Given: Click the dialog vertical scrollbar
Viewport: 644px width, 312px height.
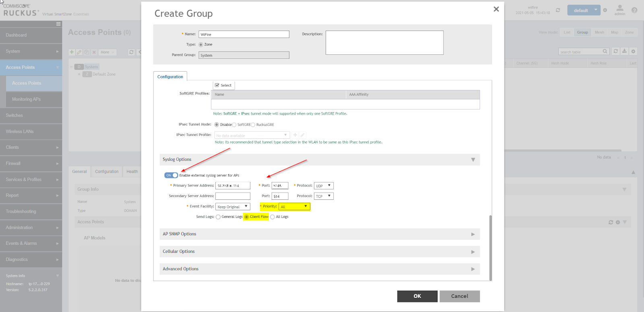Looking at the screenshot, I should coord(490,247).
